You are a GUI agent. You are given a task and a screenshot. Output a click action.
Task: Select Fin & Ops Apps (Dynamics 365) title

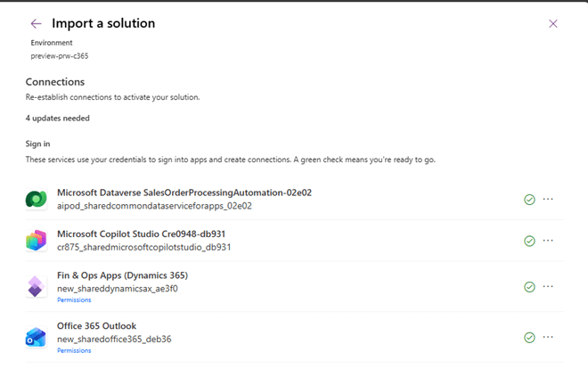point(122,275)
